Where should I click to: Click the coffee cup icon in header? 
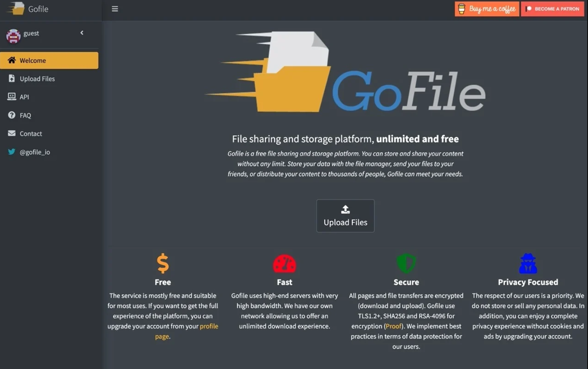pos(462,9)
